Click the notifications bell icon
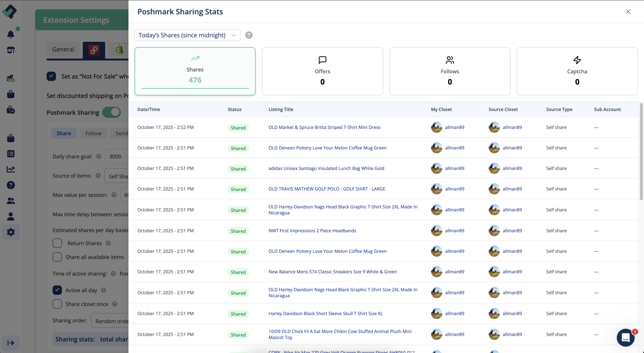The image size is (644, 353). click(x=10, y=34)
